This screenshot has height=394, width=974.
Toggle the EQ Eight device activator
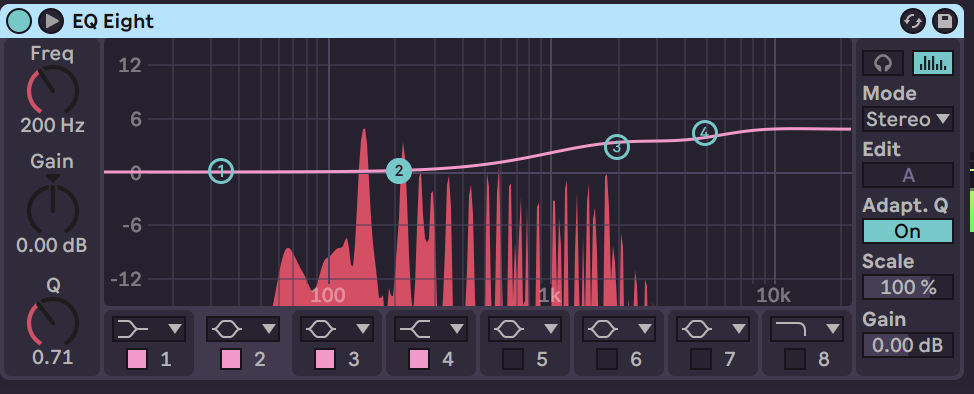[x=19, y=21]
